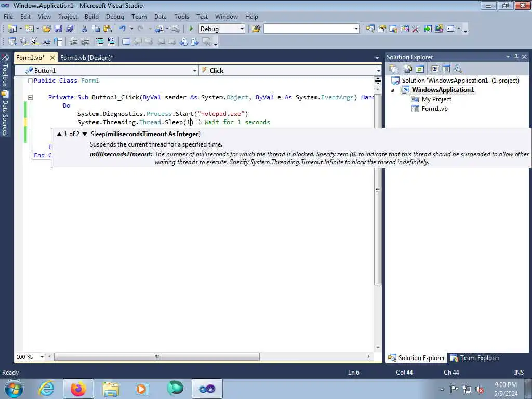The height and width of the screenshot is (399, 532).
Task: Click the Add New Item toolbar icon
Action: tap(30, 29)
